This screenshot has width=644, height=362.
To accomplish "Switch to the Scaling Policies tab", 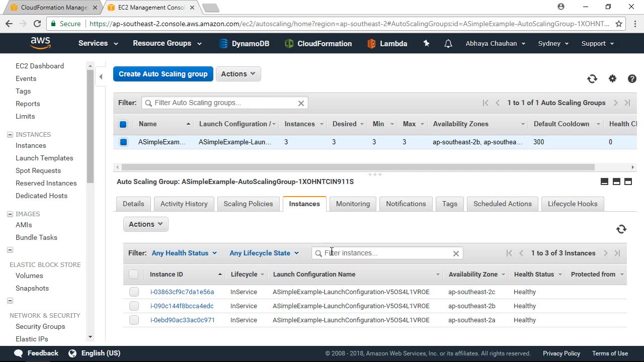I will pyautogui.click(x=248, y=204).
